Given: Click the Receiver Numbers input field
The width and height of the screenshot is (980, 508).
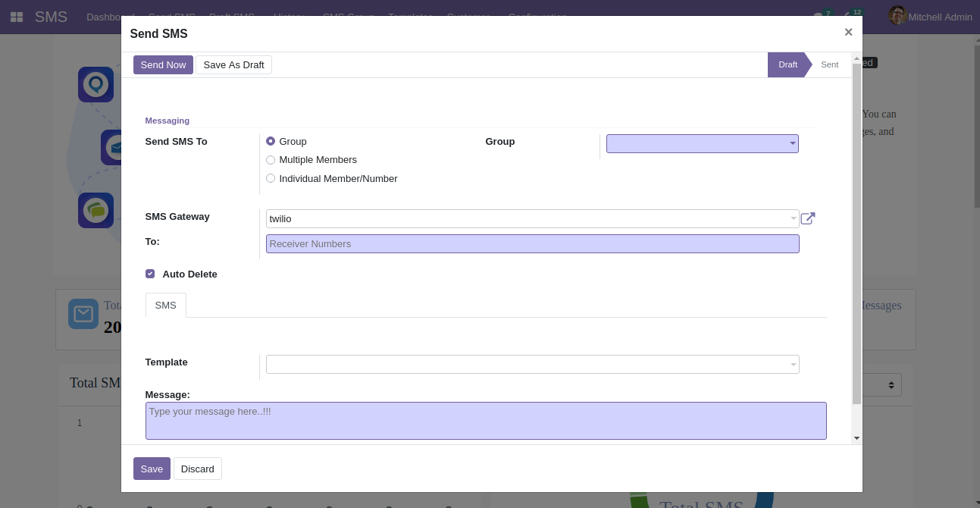Looking at the screenshot, I should 532,244.
